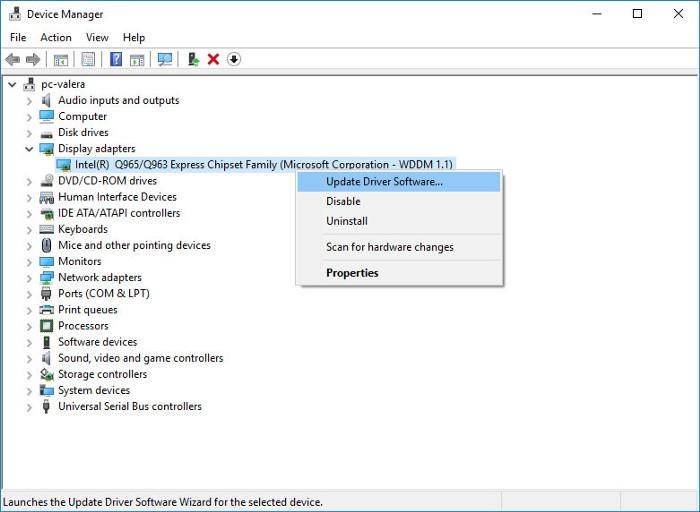Click the Keyboards icon
Image resolution: width=700 pixels, height=512 pixels.
[x=47, y=229]
